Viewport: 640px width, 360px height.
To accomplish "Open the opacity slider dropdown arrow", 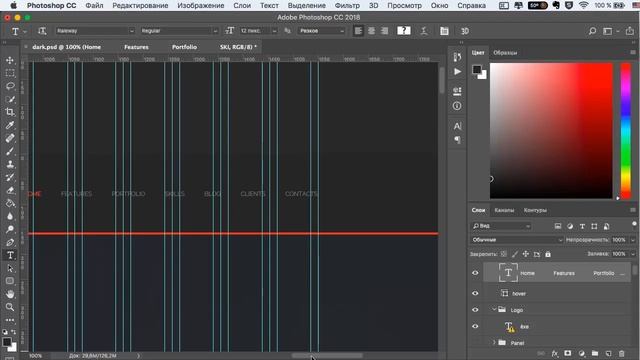I will click(x=633, y=240).
